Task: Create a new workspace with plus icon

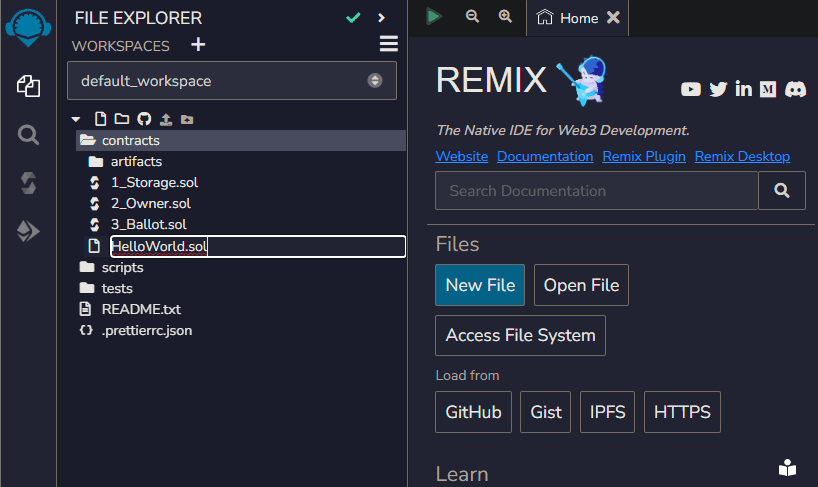Action: pyautogui.click(x=198, y=45)
